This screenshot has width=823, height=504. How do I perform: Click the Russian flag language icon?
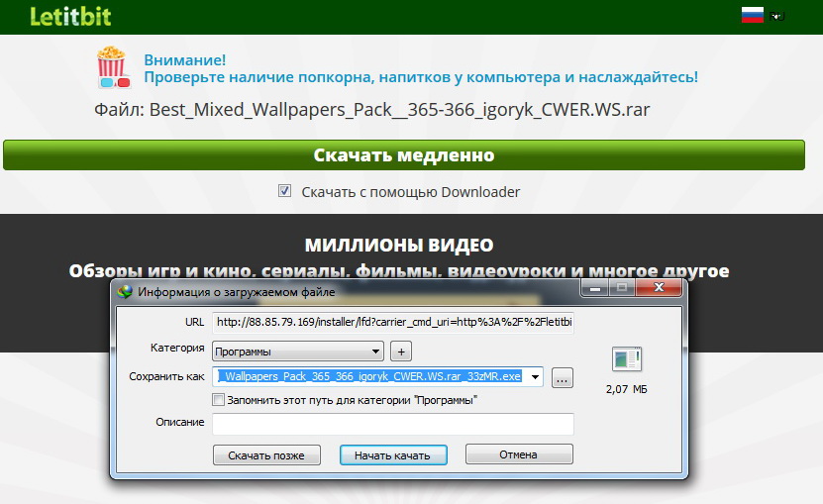pyautogui.click(x=752, y=15)
